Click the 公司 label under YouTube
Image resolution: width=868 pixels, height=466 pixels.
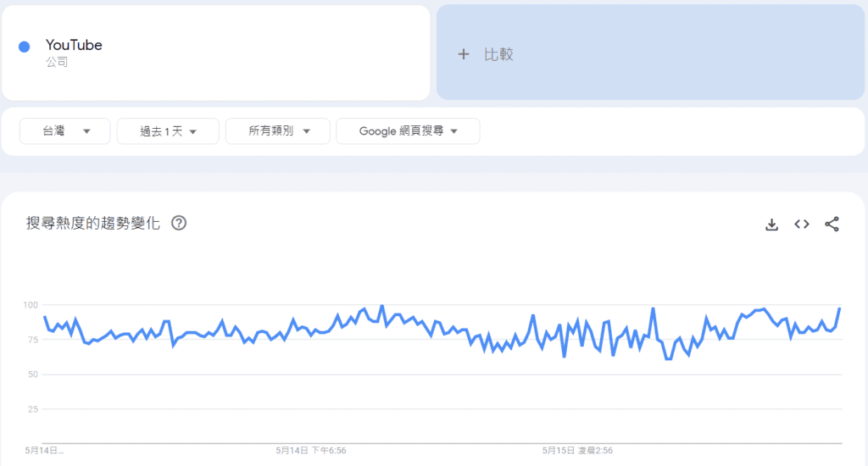point(57,62)
